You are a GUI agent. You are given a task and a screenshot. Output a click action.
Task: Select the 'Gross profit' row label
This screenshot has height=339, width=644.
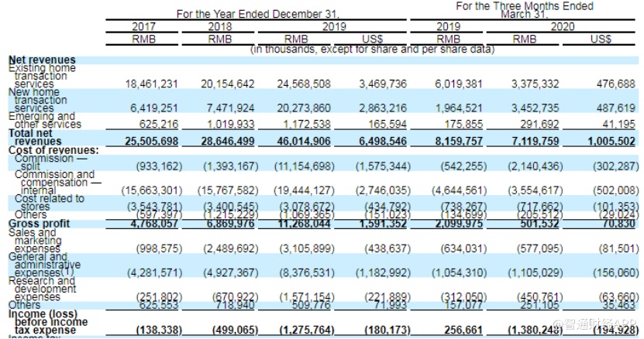[x=39, y=224]
